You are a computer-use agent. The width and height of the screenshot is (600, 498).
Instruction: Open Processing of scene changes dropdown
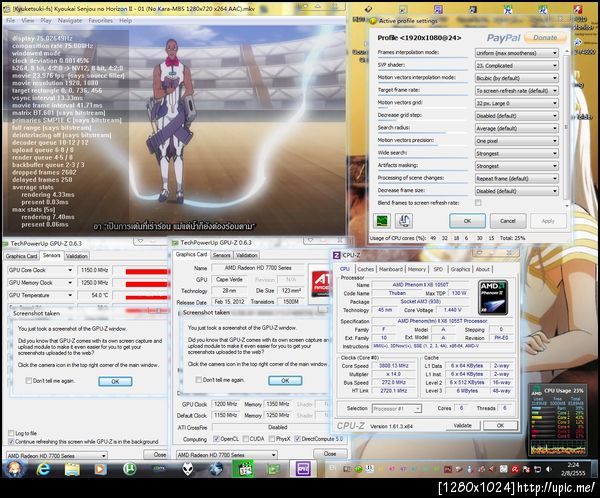coord(517,178)
